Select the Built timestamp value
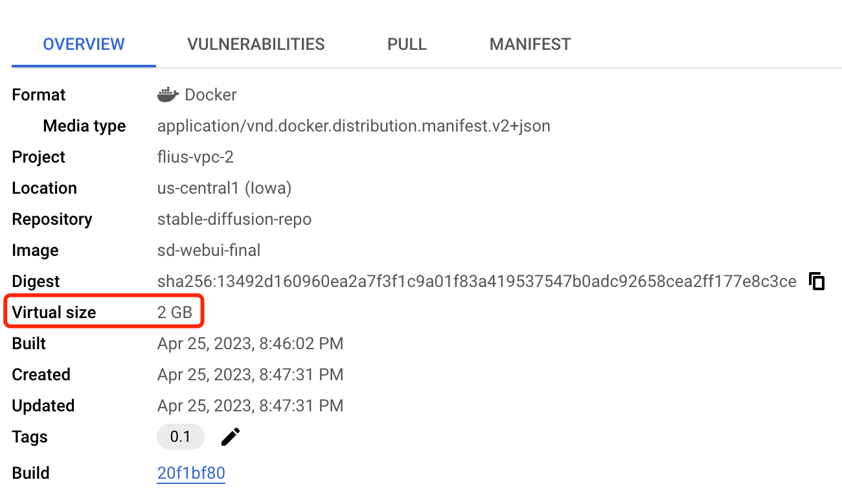Viewport: 842px width, 504px height. click(250, 343)
